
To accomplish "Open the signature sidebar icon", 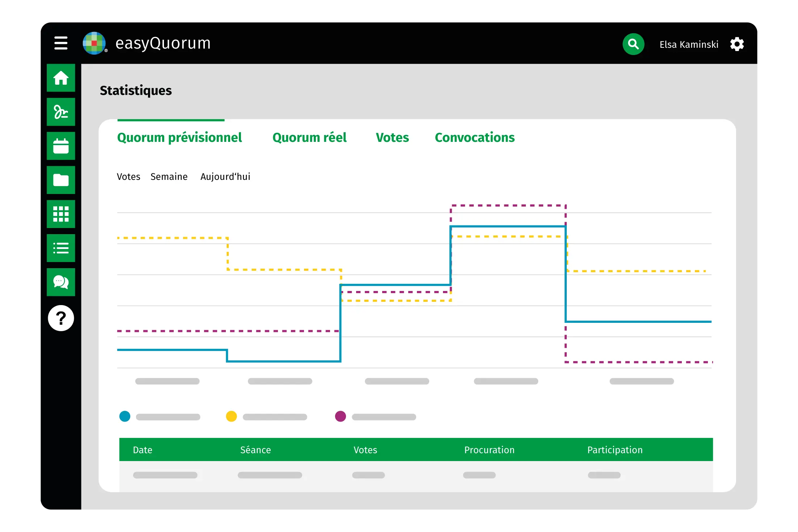I will [x=61, y=112].
